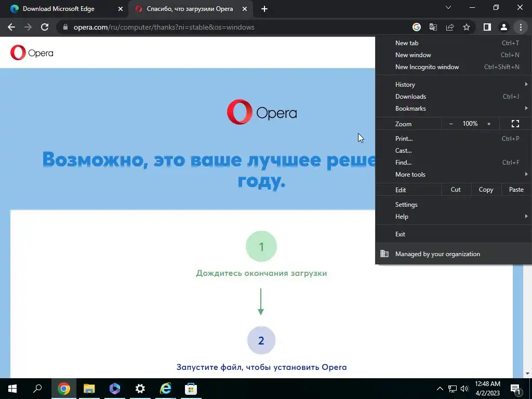
Task: Select Print... in the menu
Action: [x=453, y=138]
